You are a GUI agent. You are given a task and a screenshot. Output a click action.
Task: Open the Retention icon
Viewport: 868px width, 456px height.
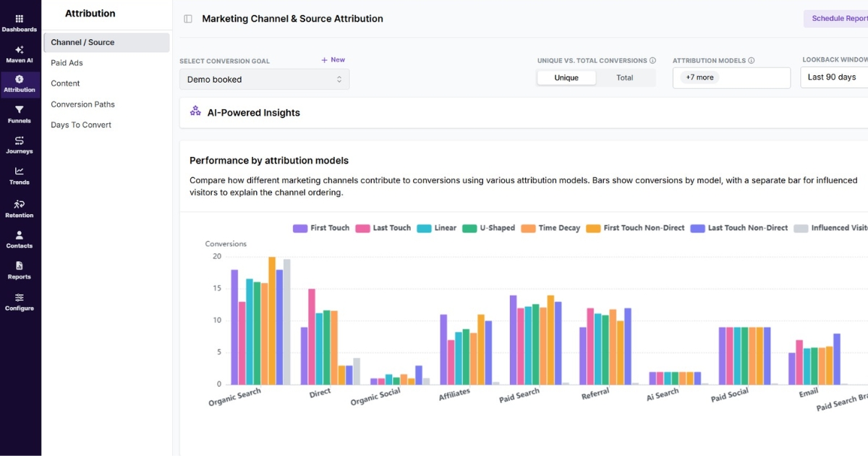pos(20,204)
